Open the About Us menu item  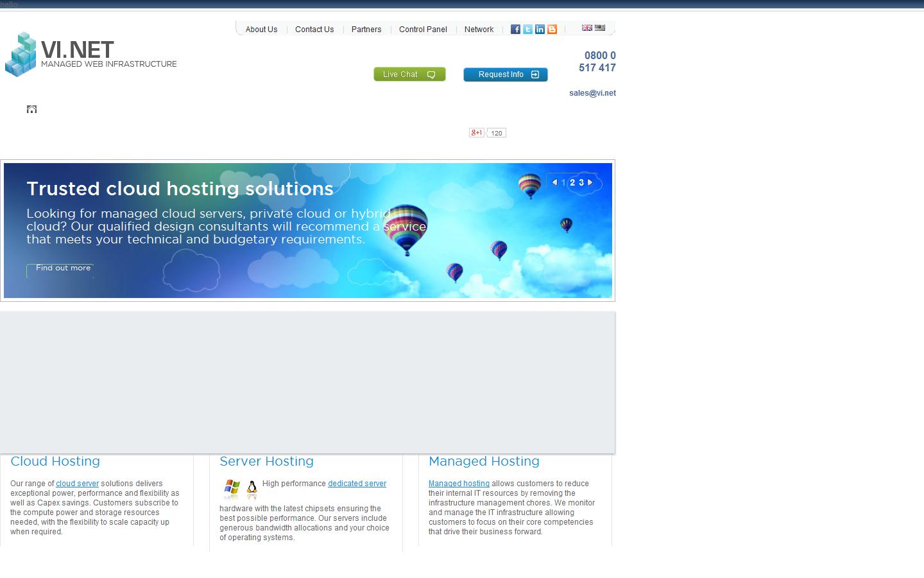(x=261, y=30)
